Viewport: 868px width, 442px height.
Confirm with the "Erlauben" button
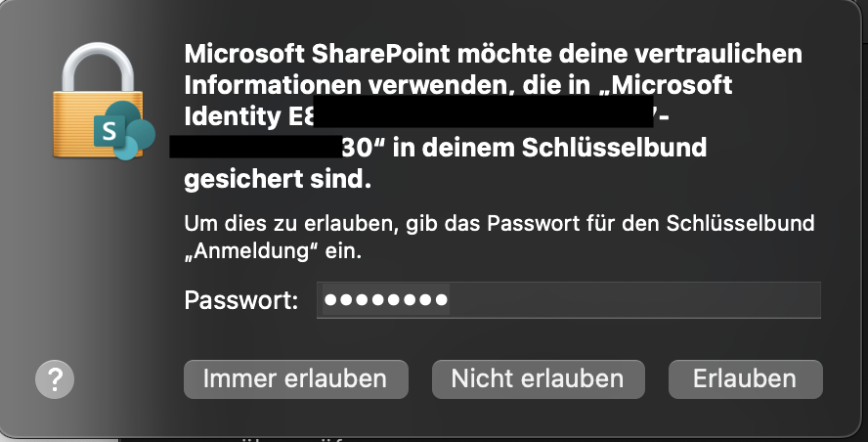(745, 378)
